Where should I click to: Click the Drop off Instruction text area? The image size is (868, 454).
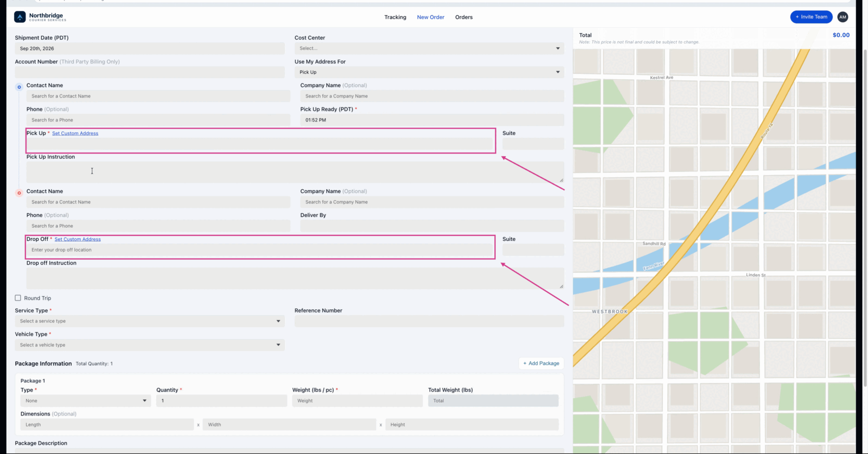point(295,278)
